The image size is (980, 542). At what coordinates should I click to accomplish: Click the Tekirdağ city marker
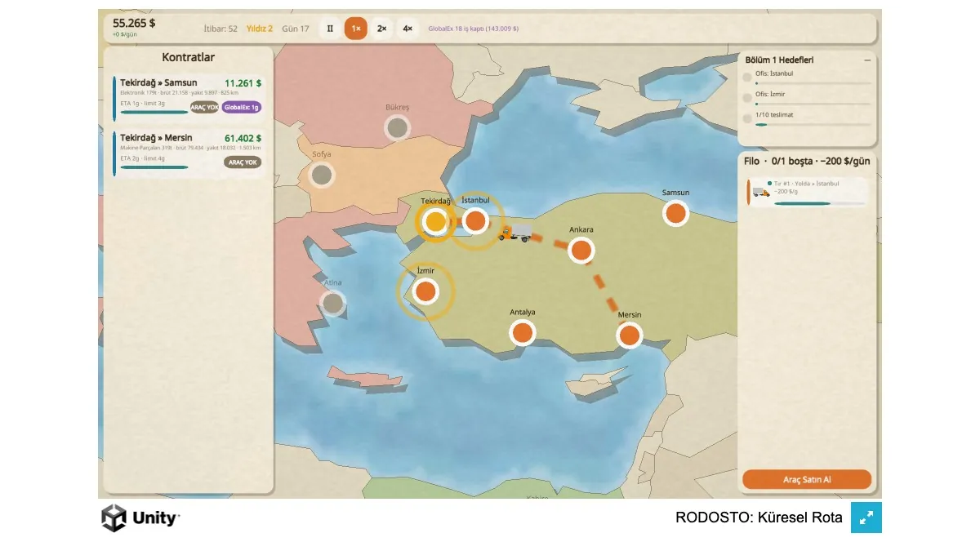(436, 221)
